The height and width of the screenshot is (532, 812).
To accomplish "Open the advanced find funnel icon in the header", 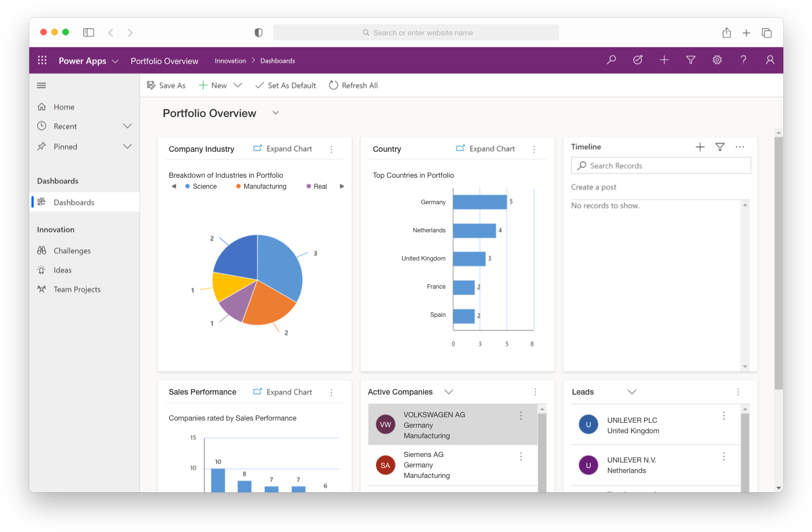I will (691, 60).
